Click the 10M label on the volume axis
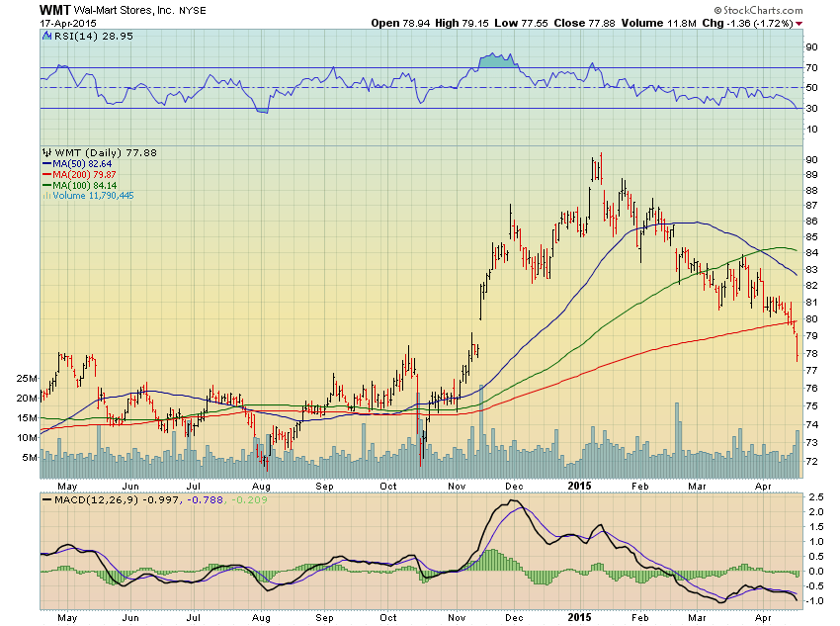The height and width of the screenshot is (626, 840). [x=27, y=438]
